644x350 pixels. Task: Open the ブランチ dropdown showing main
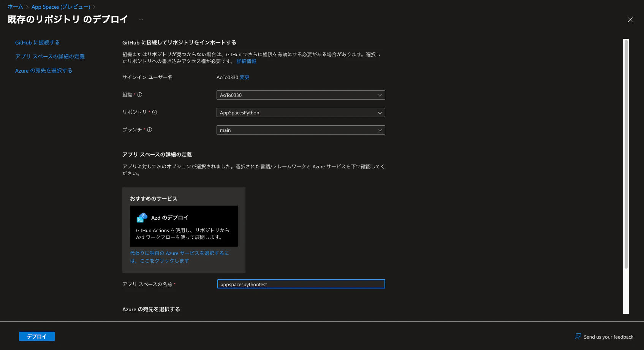pos(301,130)
